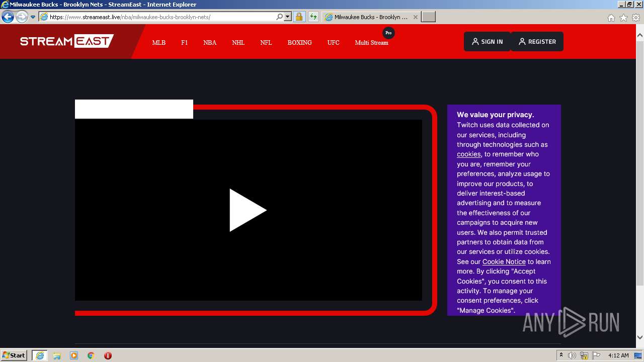Image resolution: width=644 pixels, height=362 pixels.
Task: Open the NHL menu item
Action: tap(238, 43)
